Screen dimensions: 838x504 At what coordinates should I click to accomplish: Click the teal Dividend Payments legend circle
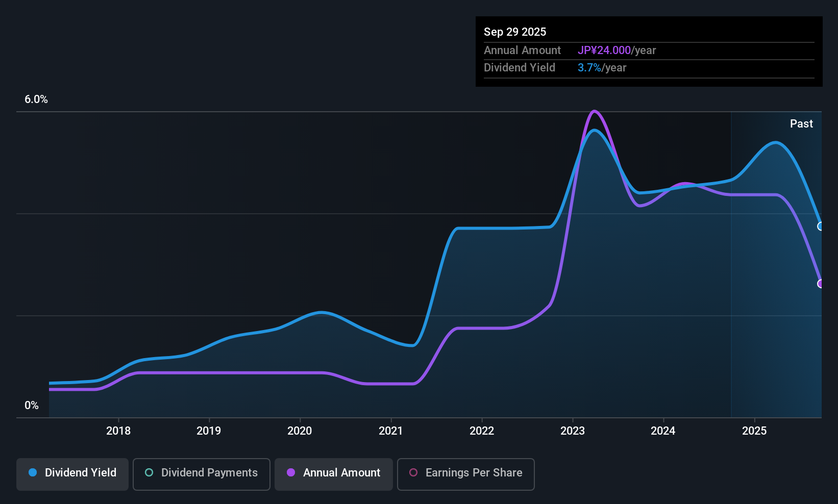149,472
